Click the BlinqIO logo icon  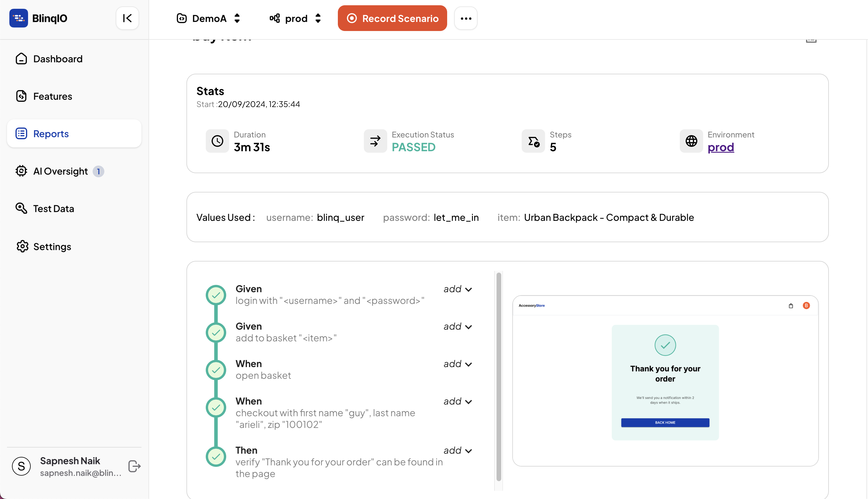[x=18, y=18]
